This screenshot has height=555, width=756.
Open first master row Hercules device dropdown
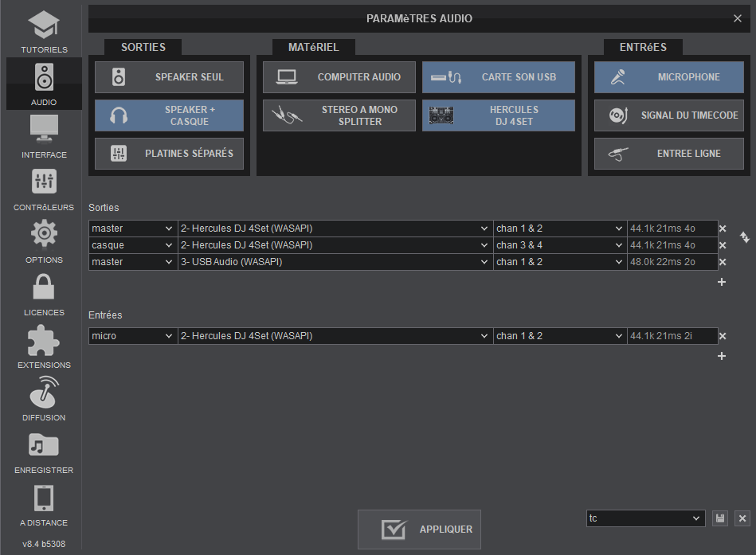(335, 229)
